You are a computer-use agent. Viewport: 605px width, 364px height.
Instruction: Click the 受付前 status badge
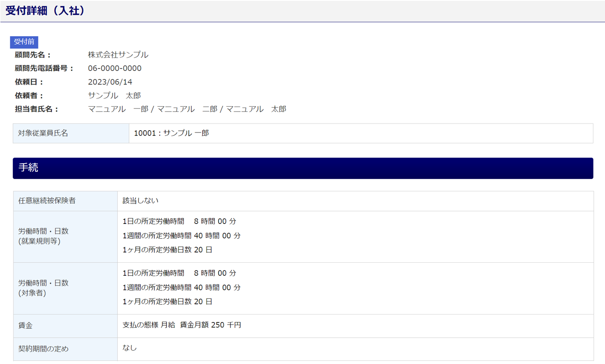[24, 42]
